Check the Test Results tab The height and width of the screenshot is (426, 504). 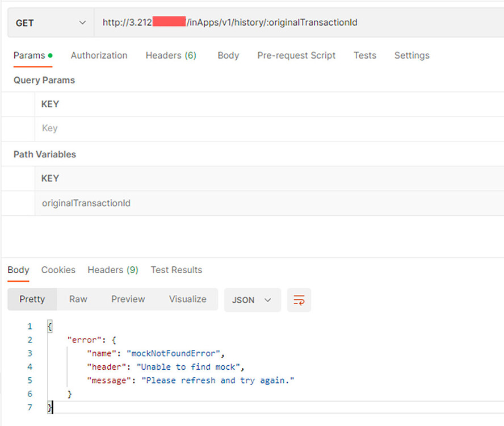pos(177,270)
